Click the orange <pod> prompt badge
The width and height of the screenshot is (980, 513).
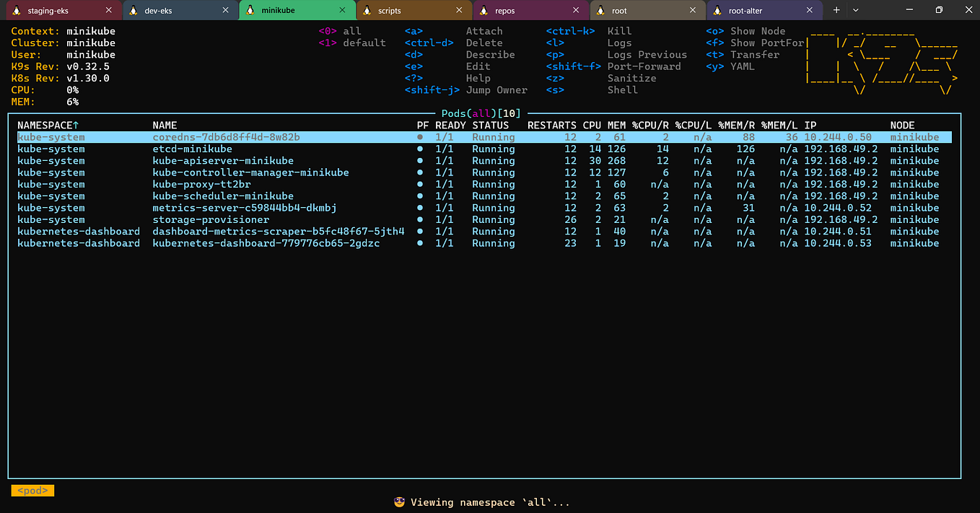coord(32,490)
